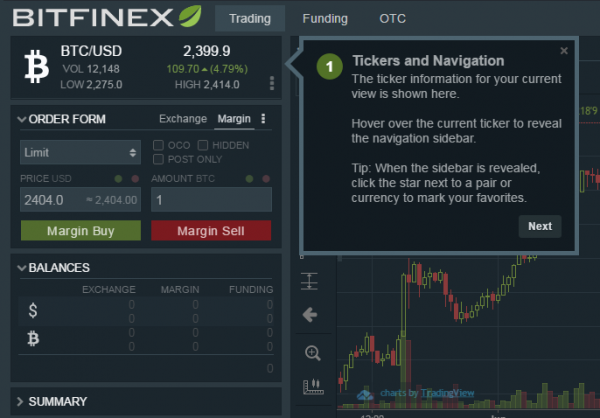600x418 pixels.
Task: Click red dot beside AMOUNT BTC
Action: [x=266, y=179]
